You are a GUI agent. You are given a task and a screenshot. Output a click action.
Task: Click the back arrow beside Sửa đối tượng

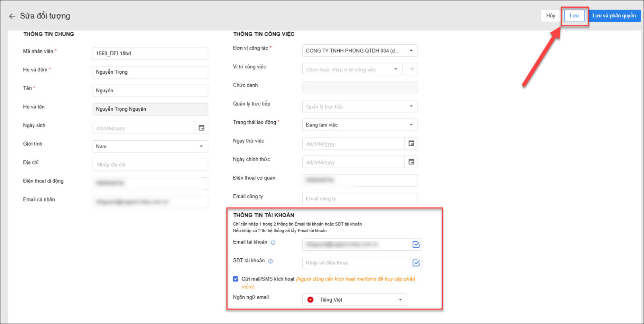(12, 16)
